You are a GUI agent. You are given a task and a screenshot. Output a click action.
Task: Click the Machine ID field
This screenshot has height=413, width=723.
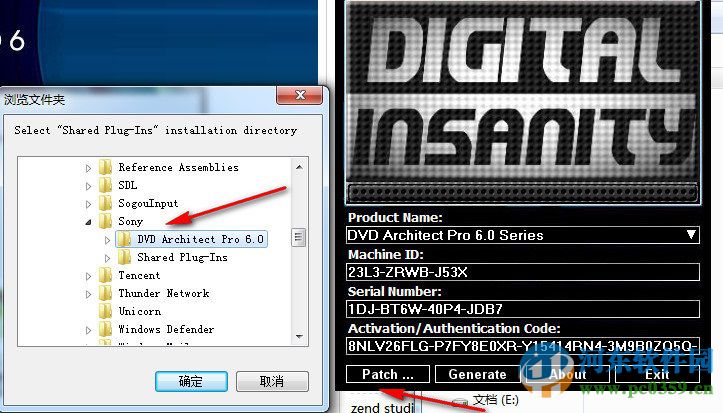click(523, 272)
